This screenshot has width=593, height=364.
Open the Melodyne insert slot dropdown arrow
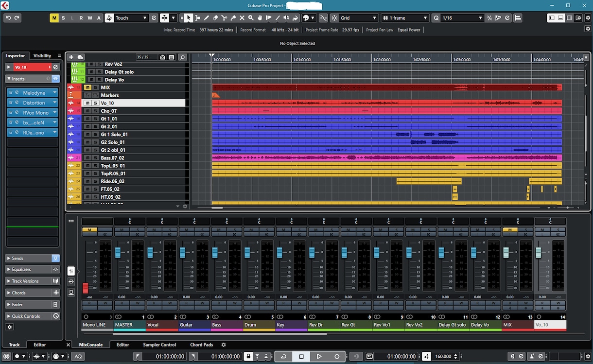55,92
